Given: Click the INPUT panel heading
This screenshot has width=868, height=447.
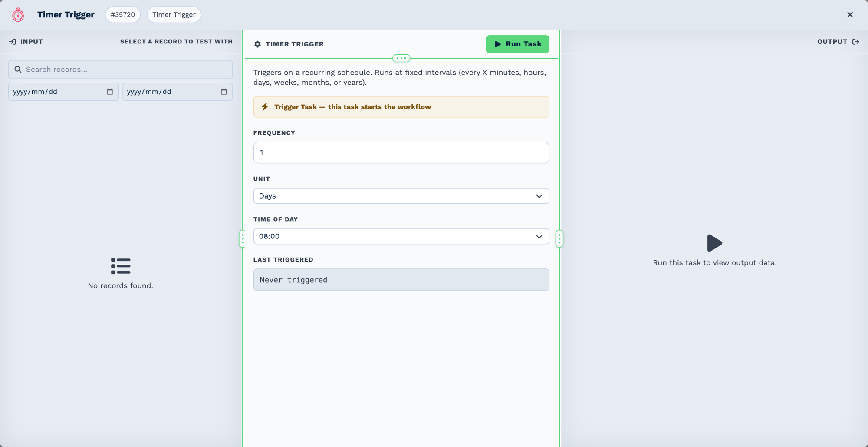Looking at the screenshot, I should [32, 42].
